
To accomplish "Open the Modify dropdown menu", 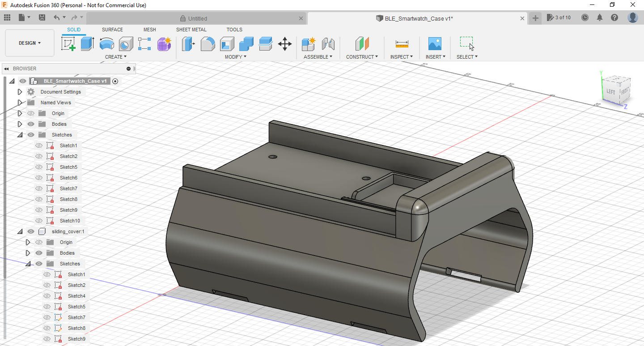I will pos(235,56).
